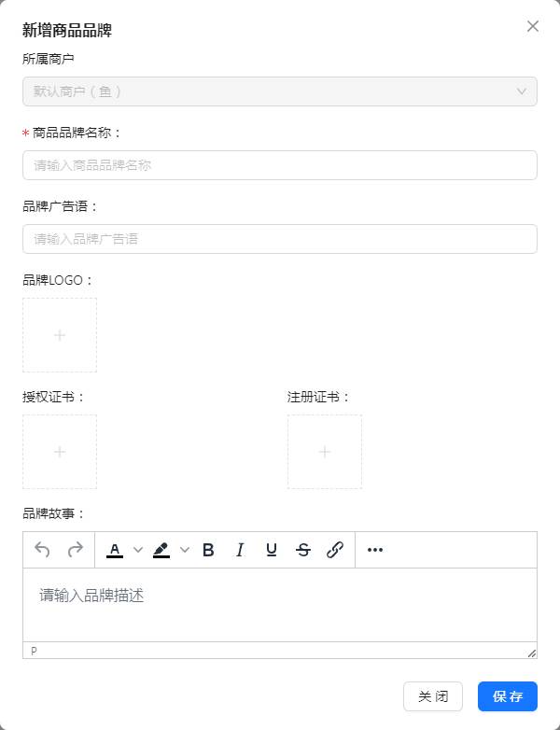The image size is (560, 730).
Task: Upload a 注册证书 image
Action: point(325,452)
